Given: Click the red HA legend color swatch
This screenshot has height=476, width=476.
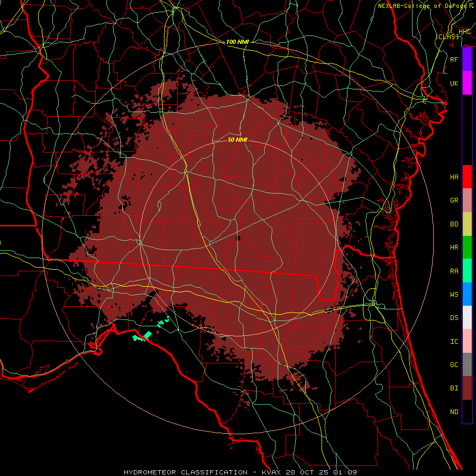Looking at the screenshot, I should pyautogui.click(x=467, y=177).
